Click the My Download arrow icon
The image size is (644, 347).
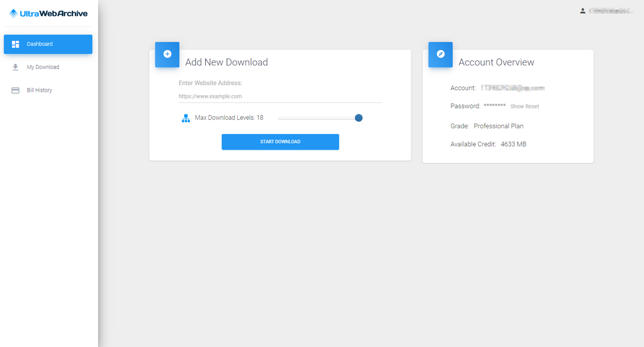[x=16, y=67]
